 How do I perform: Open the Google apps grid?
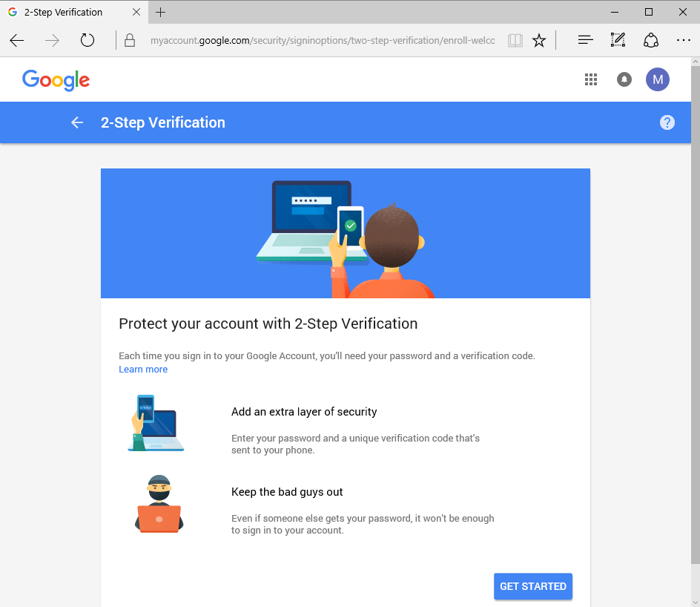(x=590, y=79)
